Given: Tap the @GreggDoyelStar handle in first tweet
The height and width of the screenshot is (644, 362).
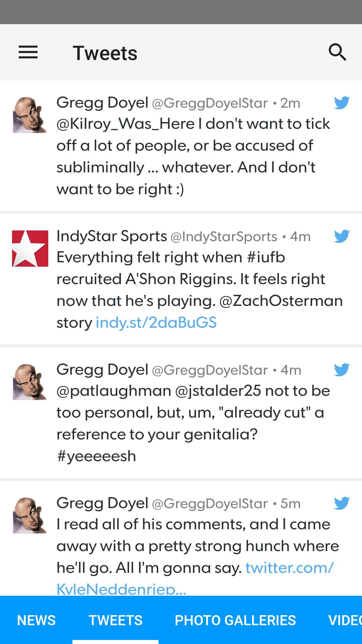Looking at the screenshot, I should tap(210, 103).
